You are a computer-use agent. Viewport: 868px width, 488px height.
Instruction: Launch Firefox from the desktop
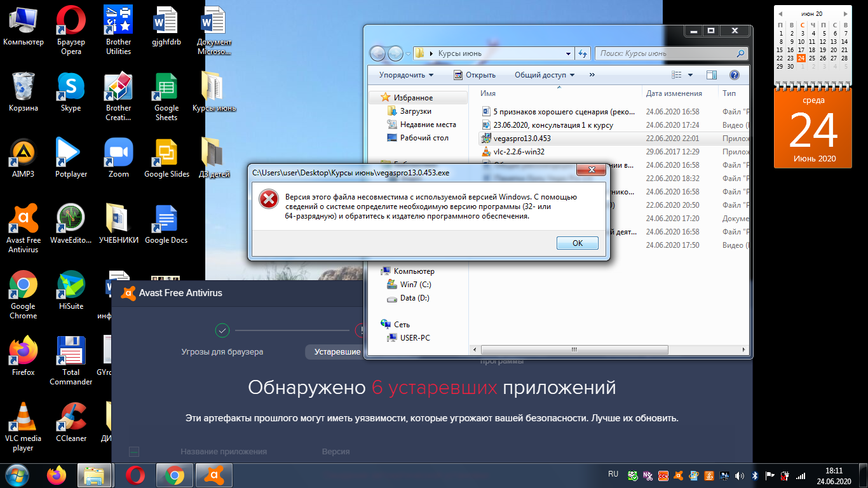point(24,356)
